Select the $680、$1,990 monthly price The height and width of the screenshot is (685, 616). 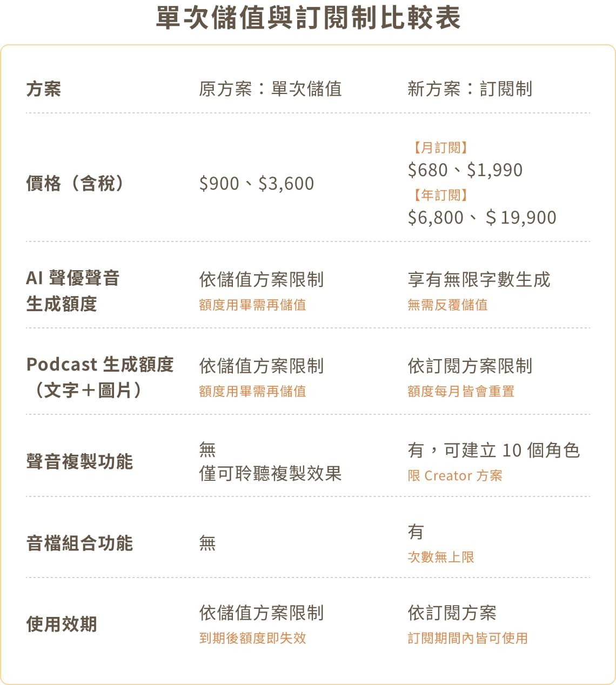pyautogui.click(x=465, y=170)
